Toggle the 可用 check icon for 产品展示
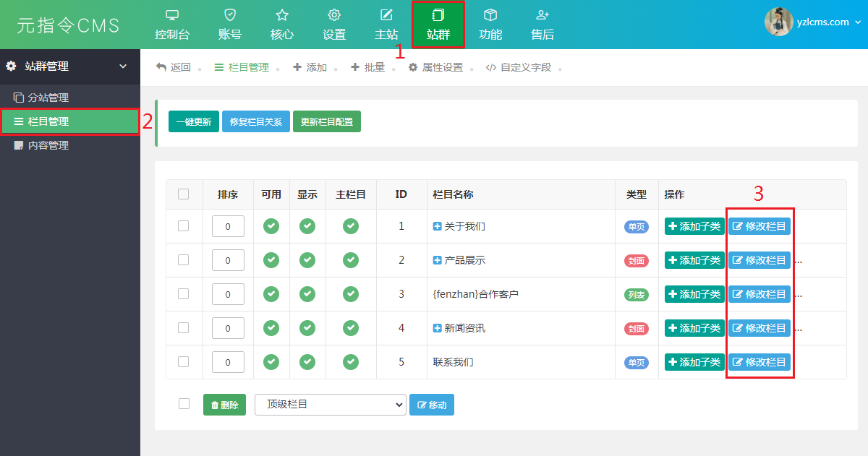 (x=271, y=260)
